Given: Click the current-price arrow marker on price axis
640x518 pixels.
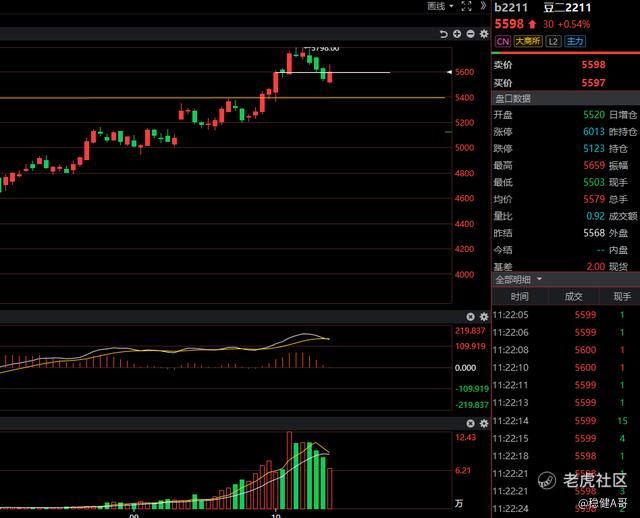Looking at the screenshot, I should (449, 72).
